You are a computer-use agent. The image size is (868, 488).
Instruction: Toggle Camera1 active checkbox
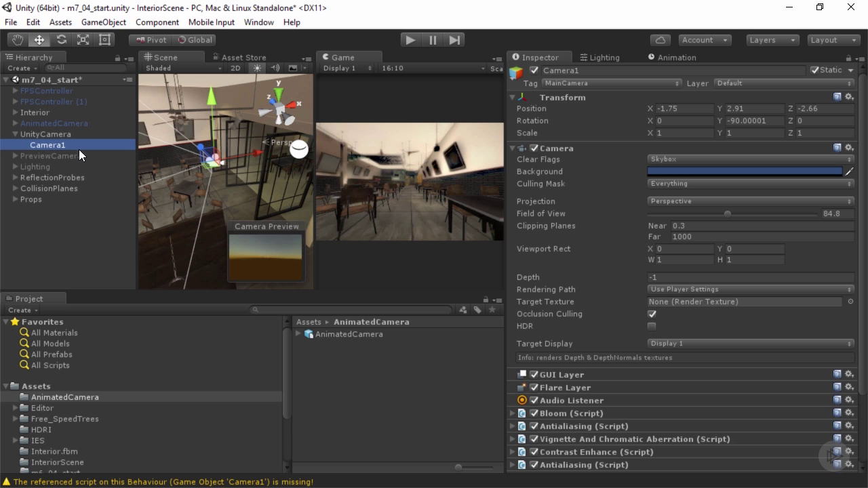tap(534, 70)
